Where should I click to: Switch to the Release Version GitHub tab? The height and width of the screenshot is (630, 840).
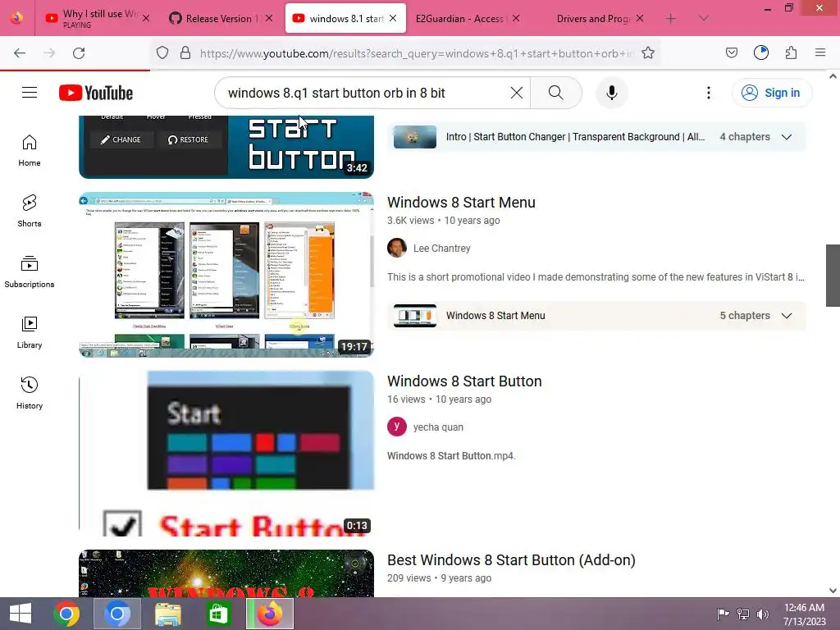click(220, 18)
